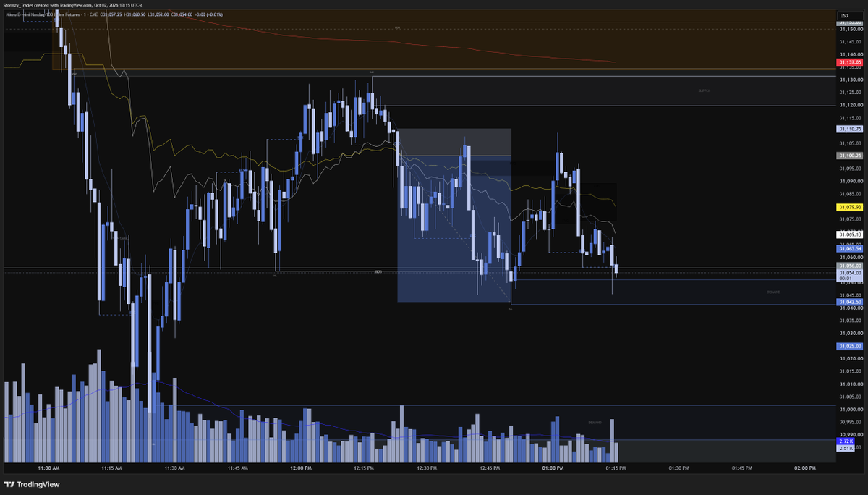Screen dimensions: 868x495
Task: Click the 11:15 AM time axis label
Action: 111,468
